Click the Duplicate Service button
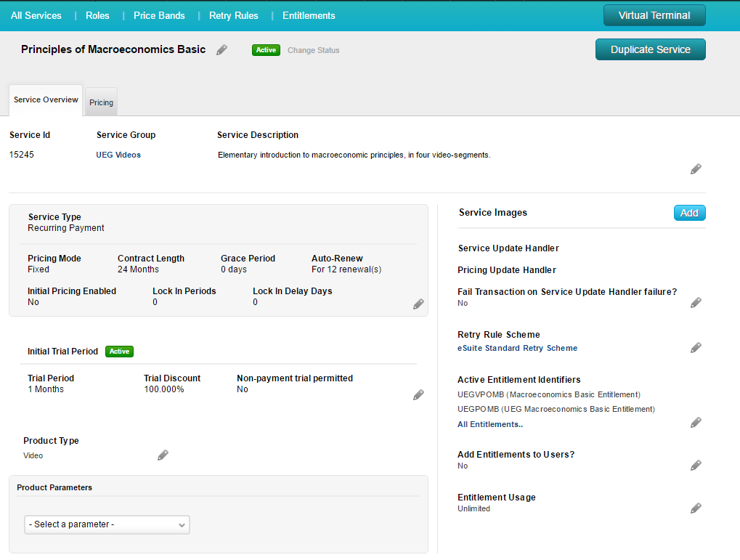Image resolution: width=740 pixels, height=560 pixels. coord(650,49)
